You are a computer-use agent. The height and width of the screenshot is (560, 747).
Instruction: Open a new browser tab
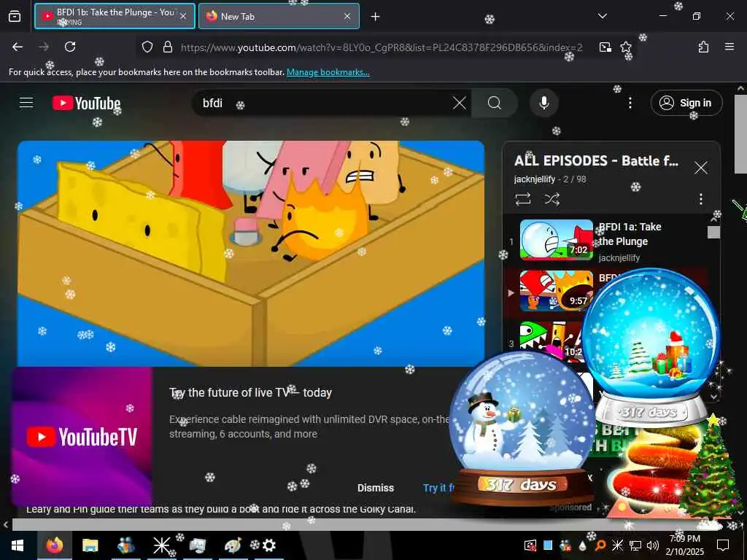[x=376, y=17]
